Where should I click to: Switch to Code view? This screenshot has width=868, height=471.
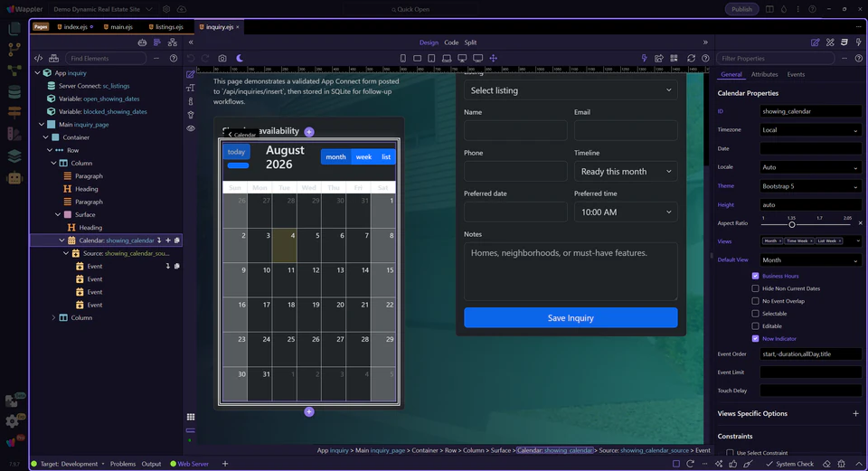point(451,42)
